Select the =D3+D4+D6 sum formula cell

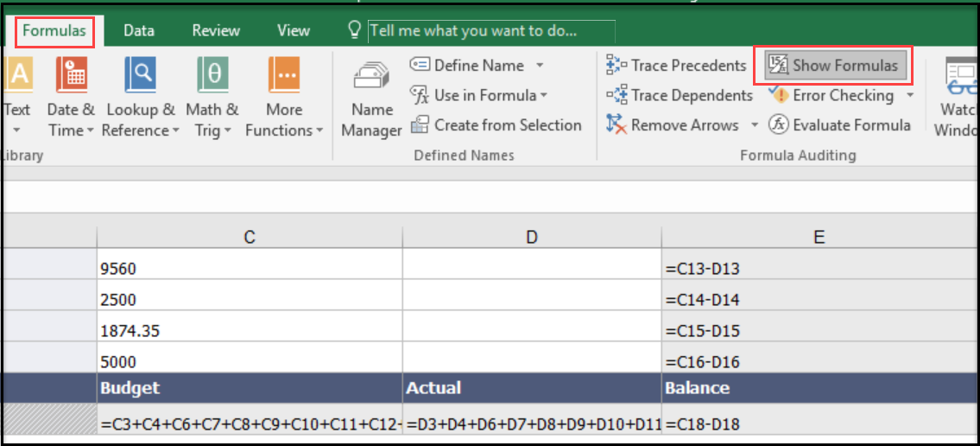[x=532, y=420]
